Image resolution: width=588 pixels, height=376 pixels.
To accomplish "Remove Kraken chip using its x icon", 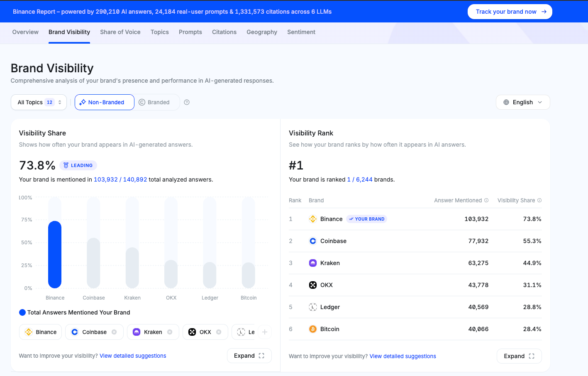I will pyautogui.click(x=170, y=332).
